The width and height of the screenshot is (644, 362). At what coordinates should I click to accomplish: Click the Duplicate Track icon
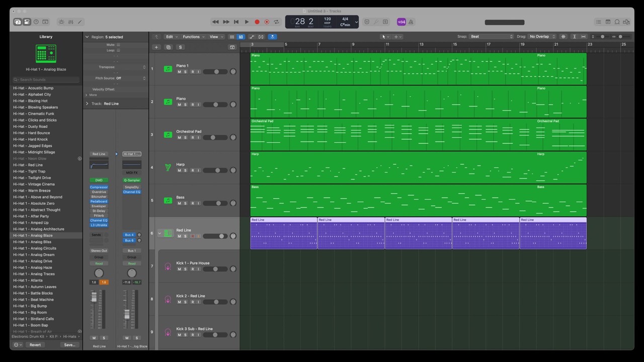(169, 47)
